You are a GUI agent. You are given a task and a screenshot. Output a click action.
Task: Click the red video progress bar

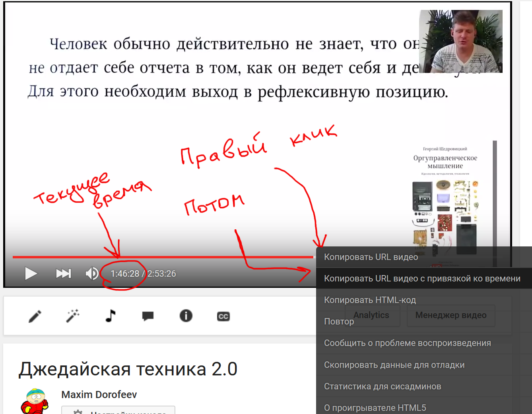pyautogui.click(x=159, y=257)
